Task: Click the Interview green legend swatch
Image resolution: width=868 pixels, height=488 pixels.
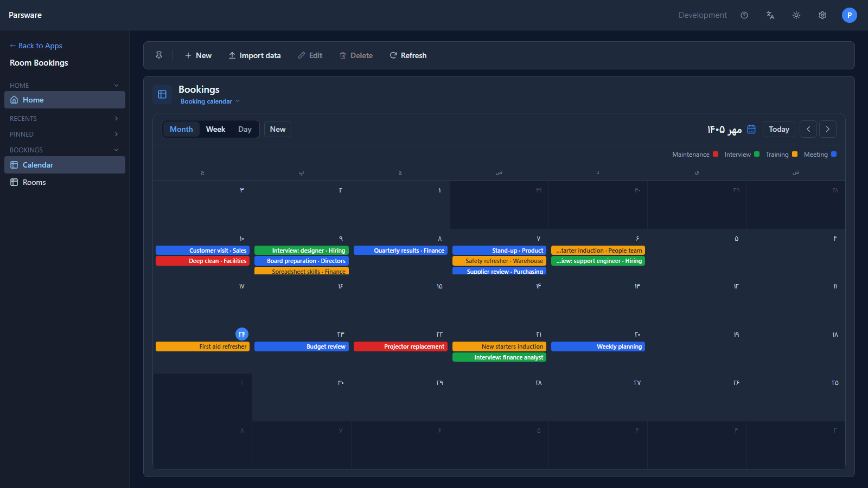Action: (x=757, y=154)
